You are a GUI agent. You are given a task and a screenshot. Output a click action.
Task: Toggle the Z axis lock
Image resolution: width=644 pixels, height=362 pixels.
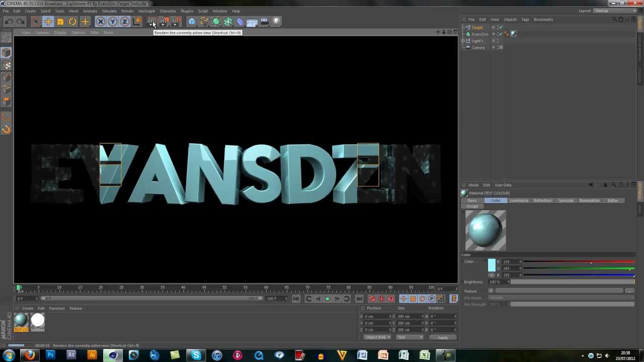pyautogui.click(x=125, y=22)
